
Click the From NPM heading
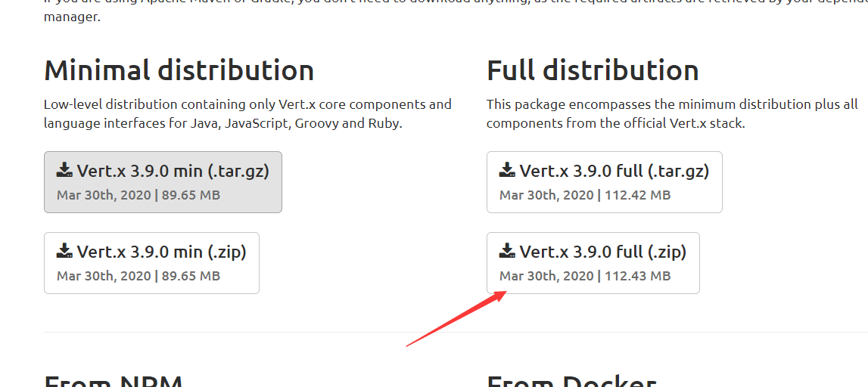pos(114,382)
